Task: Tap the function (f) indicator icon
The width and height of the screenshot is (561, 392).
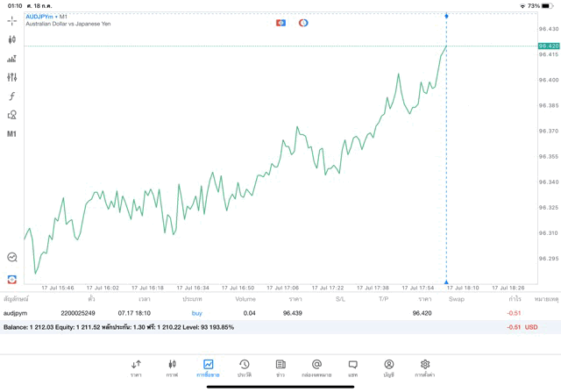Action: [11, 96]
